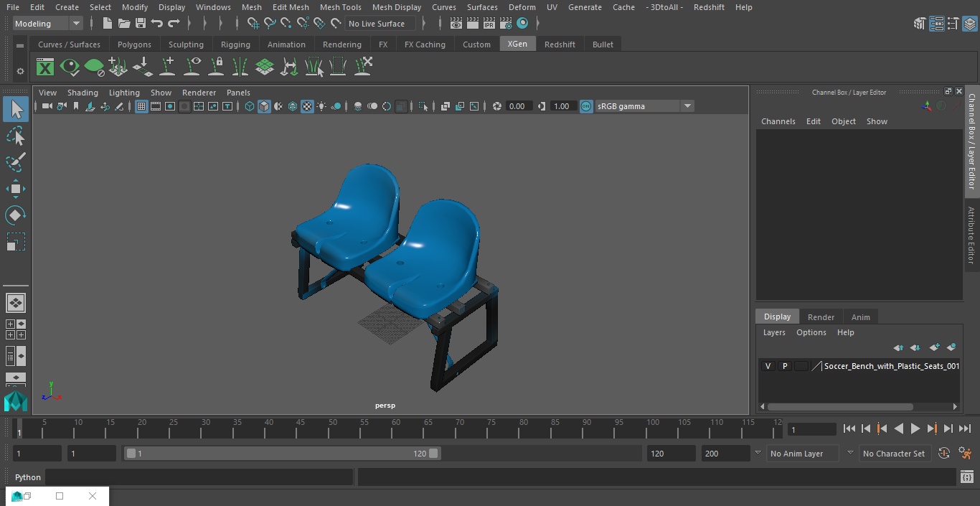Select the Paint Selection tool
The image size is (980, 506).
[15, 162]
